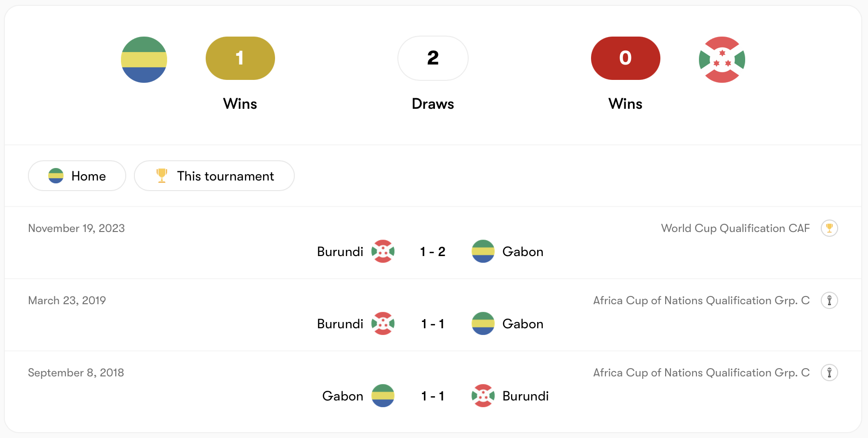Toggle the Home filter chip
The image size is (868, 438).
[77, 176]
